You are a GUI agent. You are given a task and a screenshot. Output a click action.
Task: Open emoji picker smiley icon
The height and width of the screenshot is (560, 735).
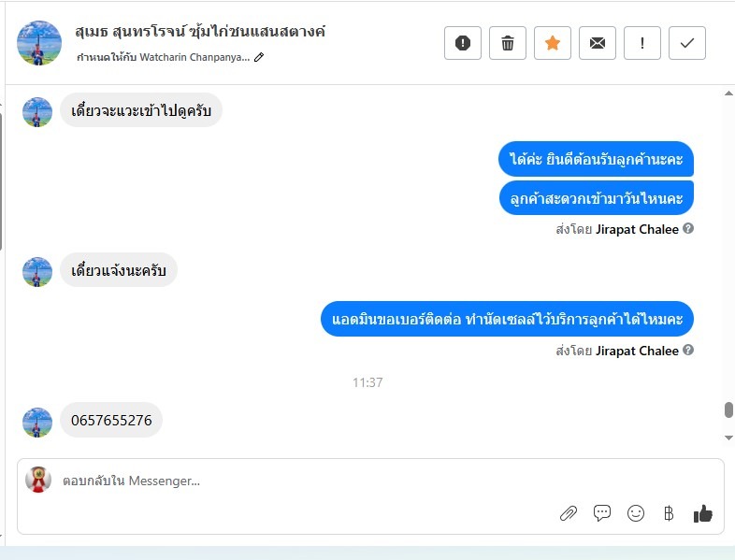636,513
